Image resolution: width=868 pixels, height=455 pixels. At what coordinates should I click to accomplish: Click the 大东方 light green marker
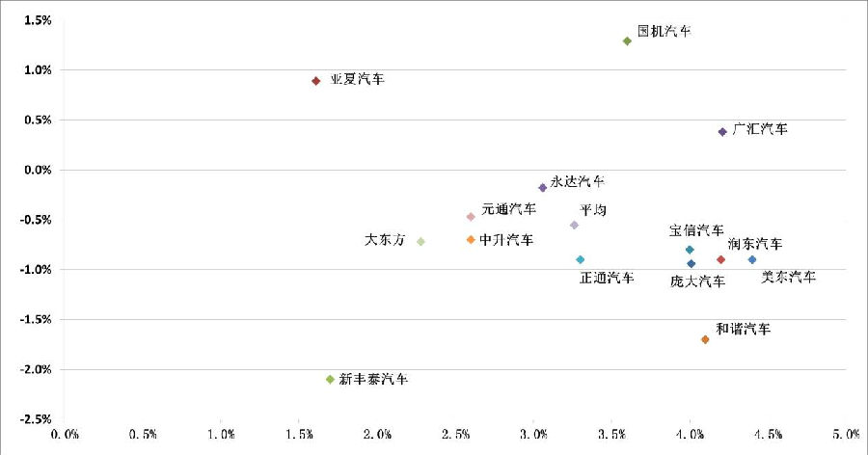[420, 242]
